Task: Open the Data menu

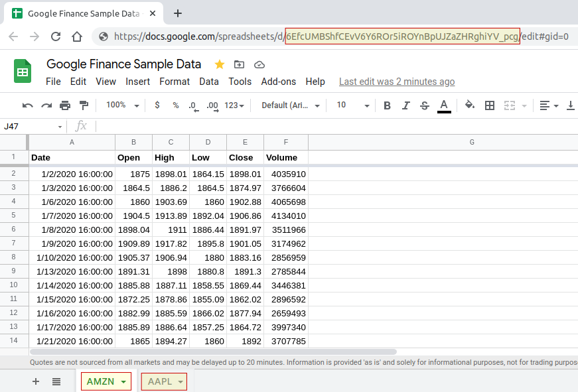Action: 209,82
